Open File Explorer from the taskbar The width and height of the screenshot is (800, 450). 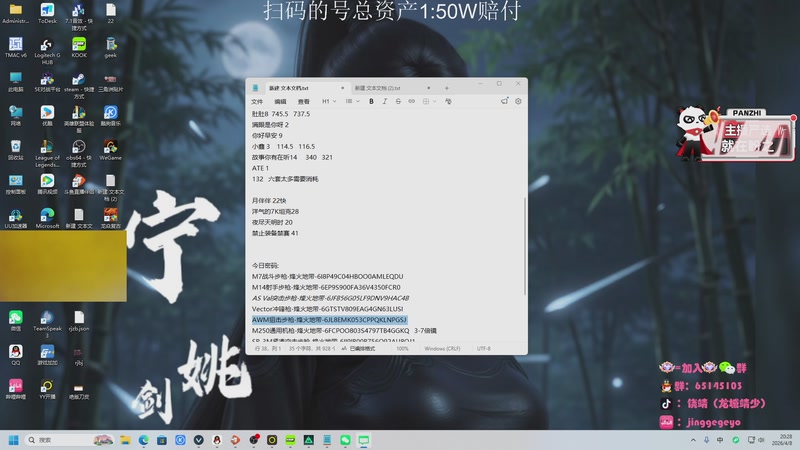pos(126,440)
